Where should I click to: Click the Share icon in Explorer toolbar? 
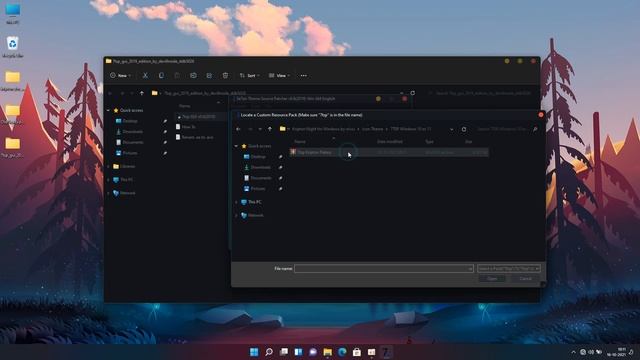point(209,76)
